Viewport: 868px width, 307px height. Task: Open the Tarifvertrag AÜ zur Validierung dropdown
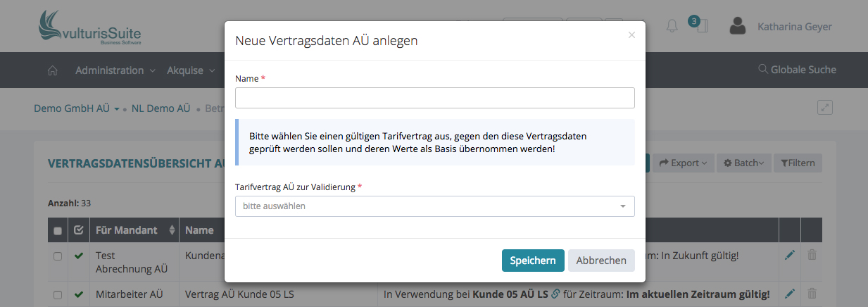(434, 206)
